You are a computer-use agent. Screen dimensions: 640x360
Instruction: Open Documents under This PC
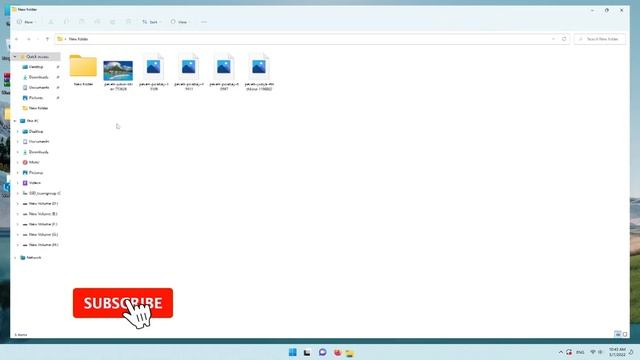click(39, 142)
